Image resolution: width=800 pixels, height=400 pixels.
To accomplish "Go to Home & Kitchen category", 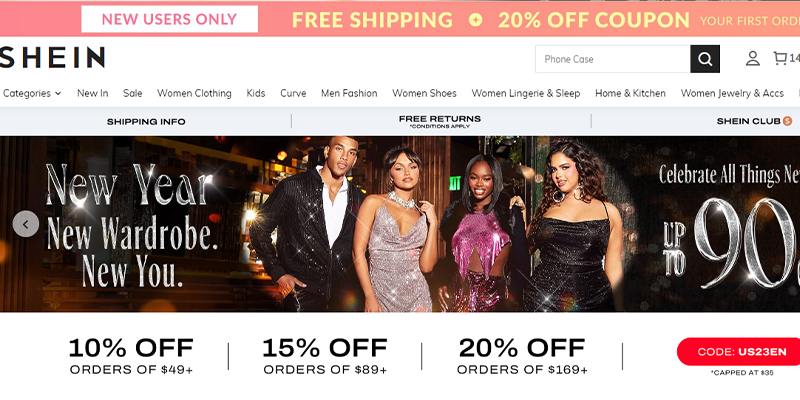I will (630, 93).
